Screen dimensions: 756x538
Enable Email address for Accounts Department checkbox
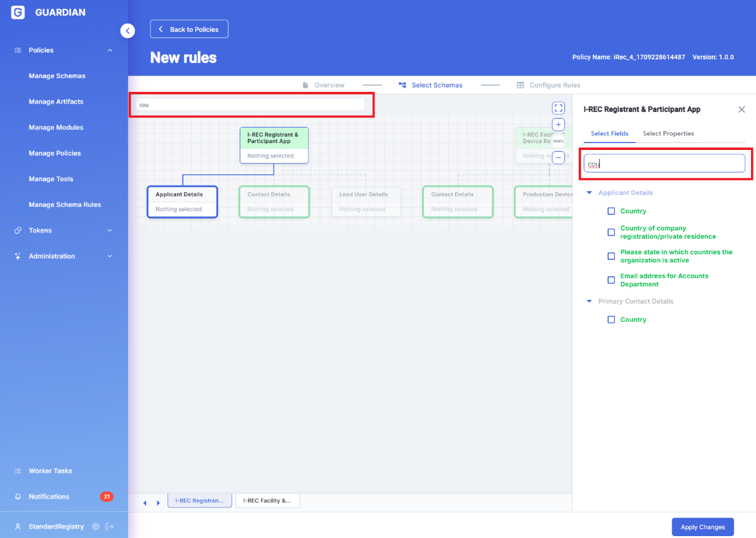point(611,280)
